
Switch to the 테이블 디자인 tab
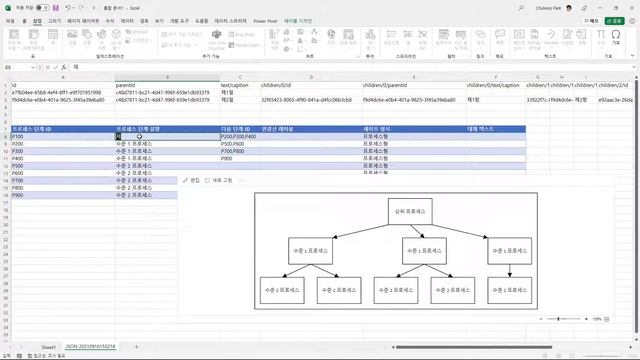tap(298, 21)
